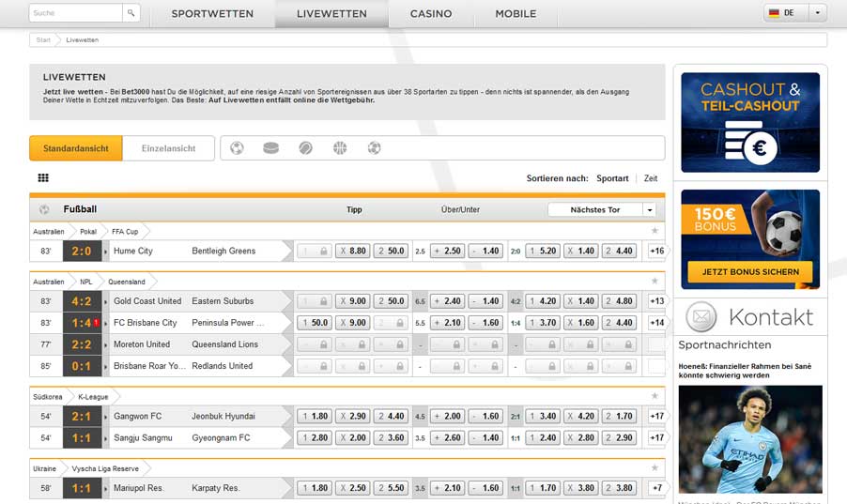This screenshot has height=504, width=847.
Task: Favorite Vyscha Liga Reserve with star
Action: 654,467
